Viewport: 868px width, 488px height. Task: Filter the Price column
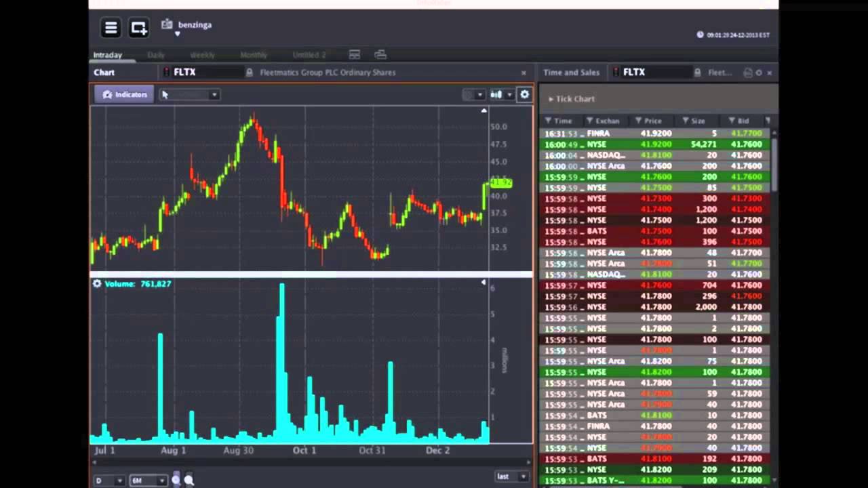coord(638,121)
